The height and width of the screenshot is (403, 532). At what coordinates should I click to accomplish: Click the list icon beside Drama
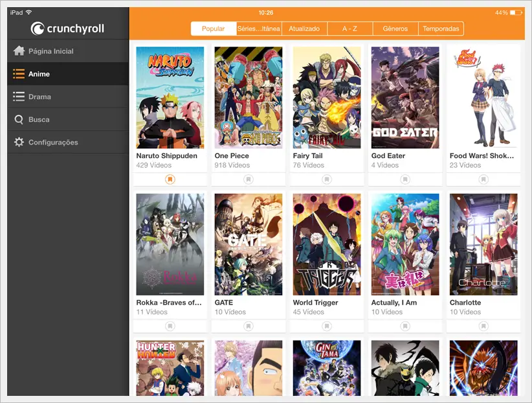[x=19, y=97]
